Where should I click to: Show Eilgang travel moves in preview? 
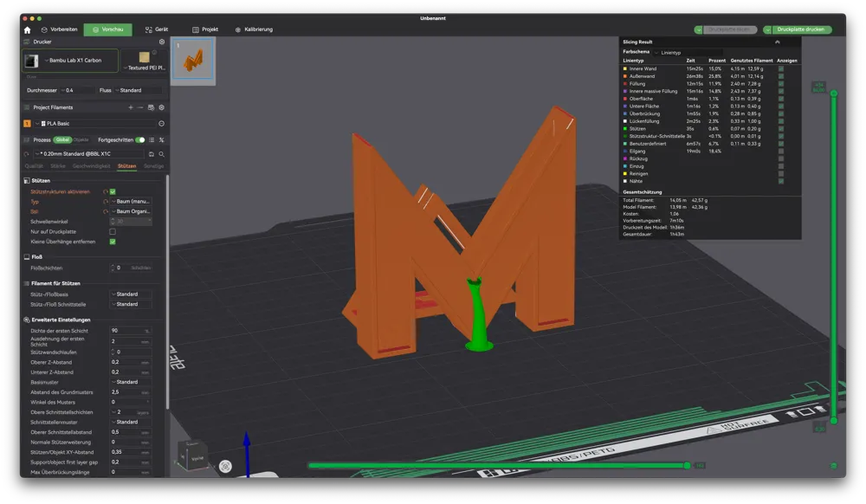click(781, 152)
